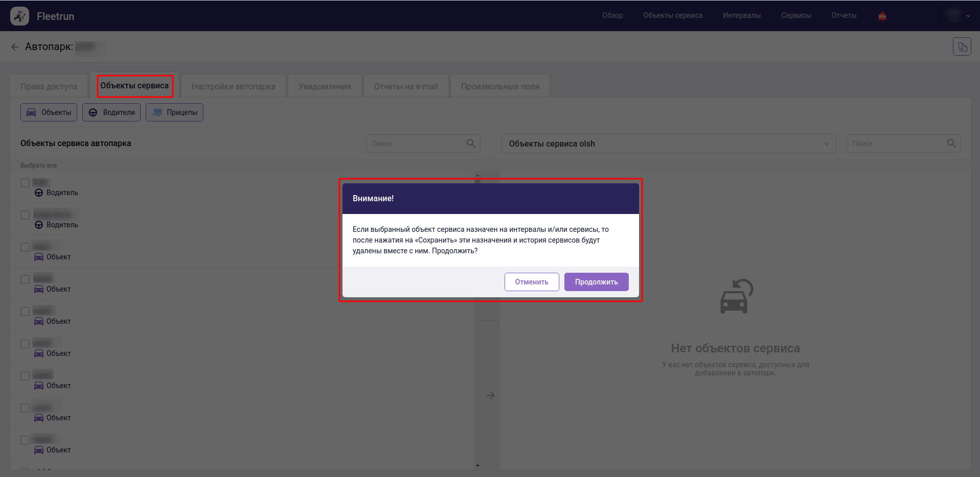This screenshot has height=477, width=980.
Task: Tick the first Водитель checkbox
Action: tap(25, 183)
